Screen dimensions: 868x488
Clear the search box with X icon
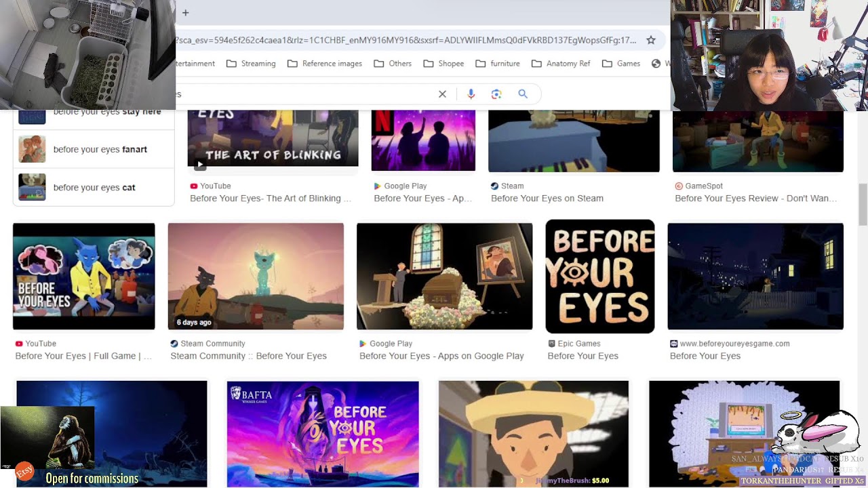[442, 94]
